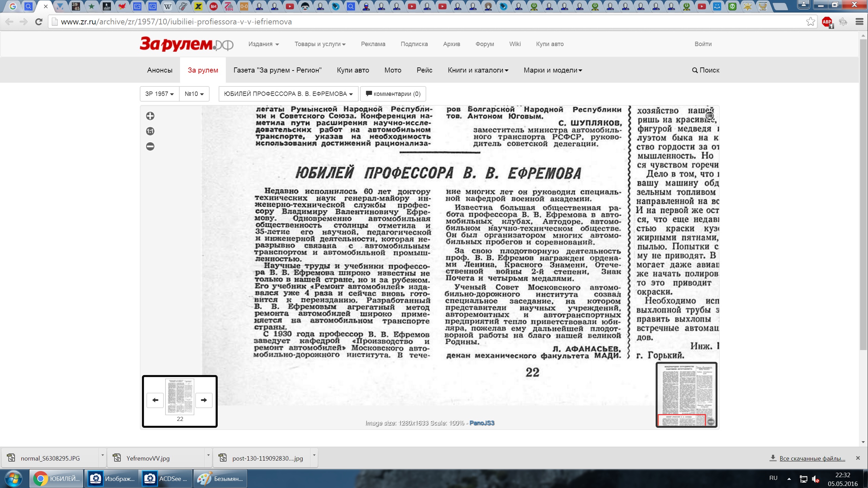Viewport: 868px width, 488px height.
Task: Open the Chrome menu (hamburger) icon
Action: pos(859,22)
